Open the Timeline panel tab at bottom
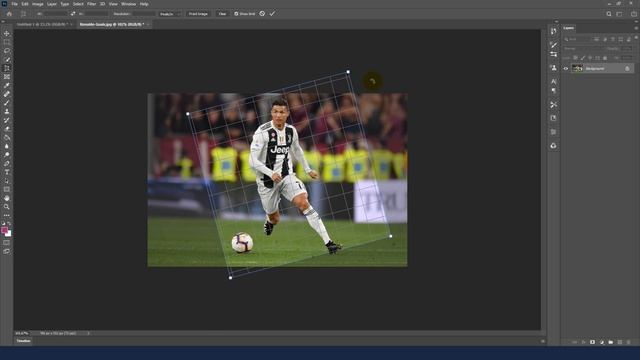640x360 pixels. click(x=24, y=341)
